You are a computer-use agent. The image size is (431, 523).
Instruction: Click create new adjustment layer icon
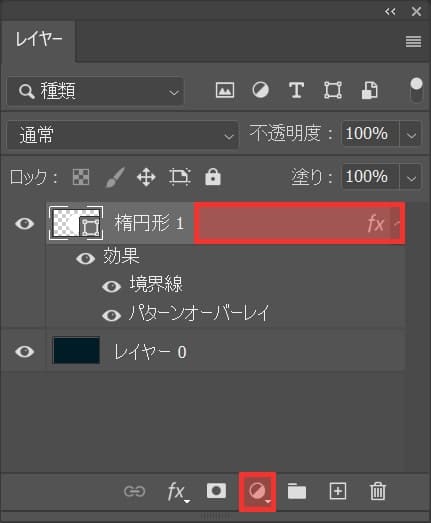click(x=258, y=491)
